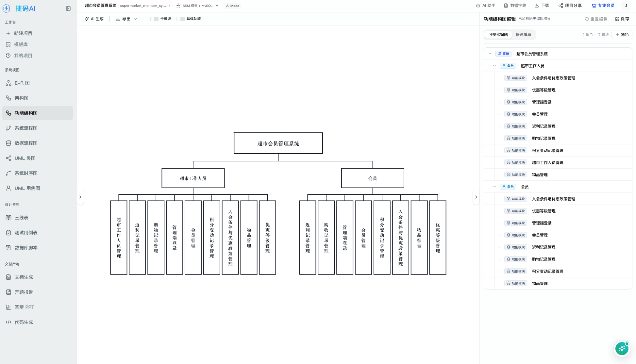Open 系统流程图 view
Image resolution: width=636 pixels, height=364 pixels.
pyautogui.click(x=37, y=128)
